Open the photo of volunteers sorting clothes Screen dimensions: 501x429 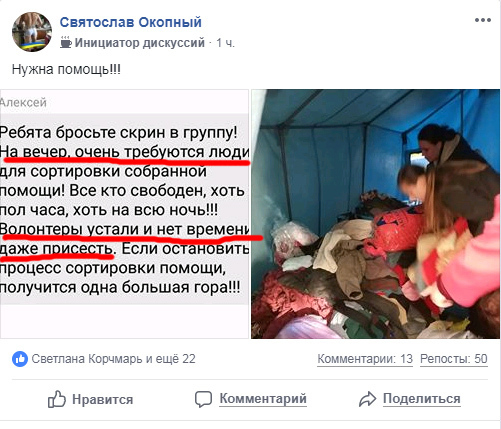[375, 214]
